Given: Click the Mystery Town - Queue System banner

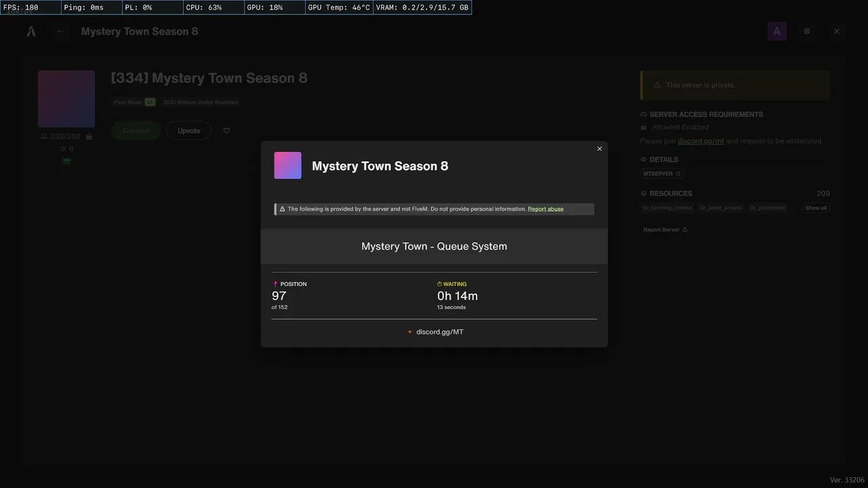Looking at the screenshot, I should (434, 246).
